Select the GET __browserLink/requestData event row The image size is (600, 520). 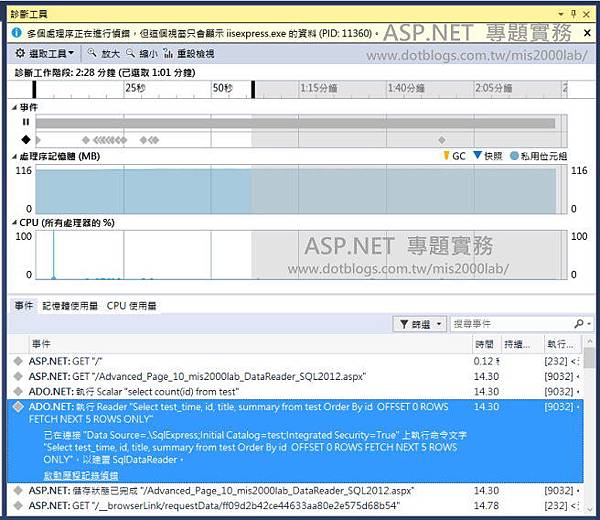295,506
